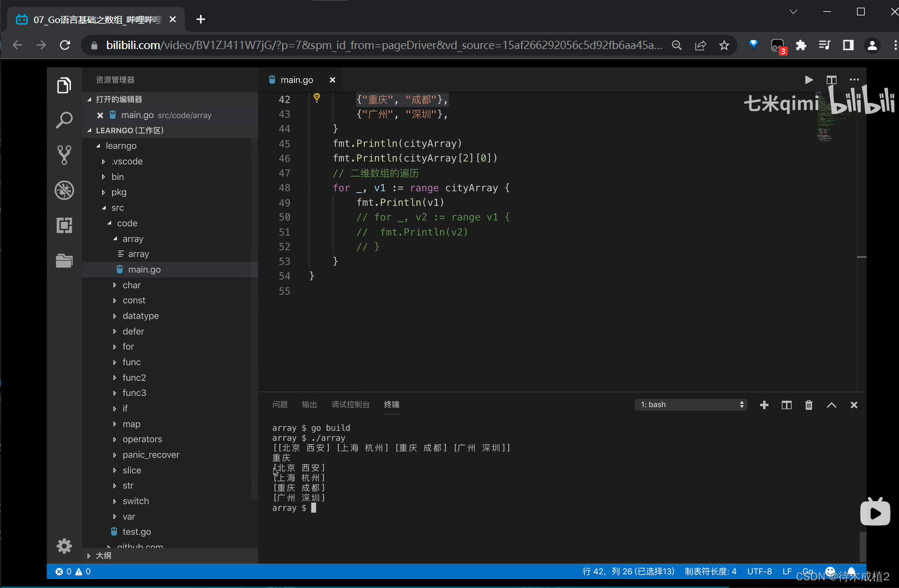Collapse the open editors section

(90, 99)
